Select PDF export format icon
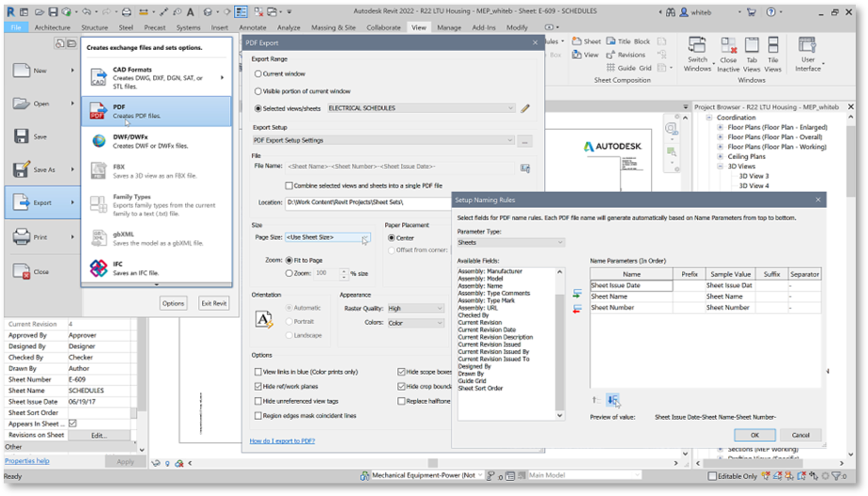 pos(98,112)
